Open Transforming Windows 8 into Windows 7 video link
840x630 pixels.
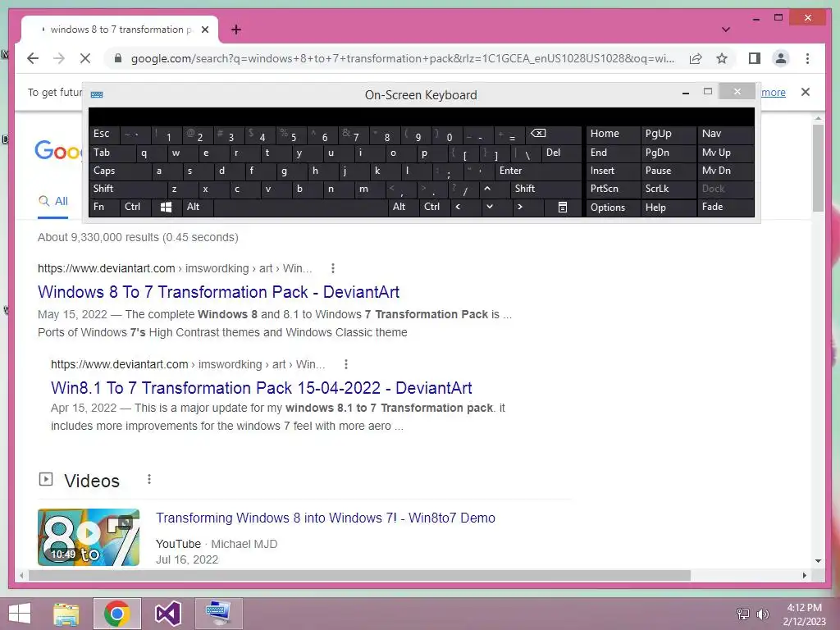click(325, 518)
